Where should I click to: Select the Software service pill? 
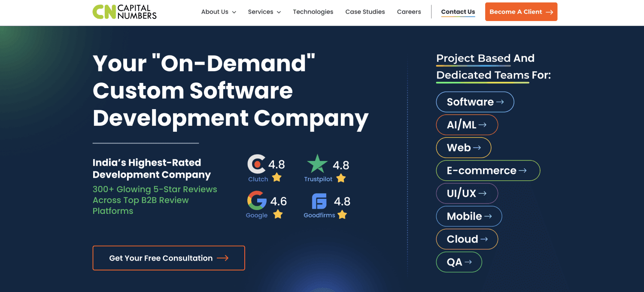pos(475,102)
